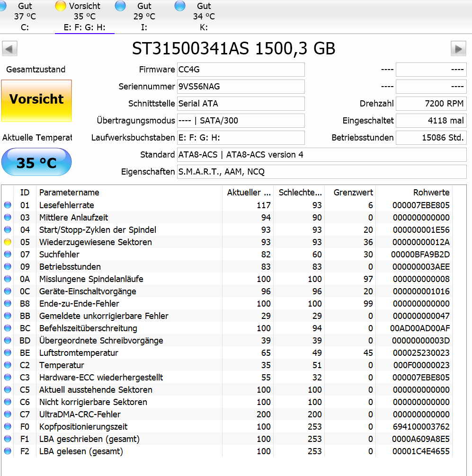The height and width of the screenshot is (476, 472).
Task: Go to previous disk with left arrow
Action: pyautogui.click(x=10, y=49)
